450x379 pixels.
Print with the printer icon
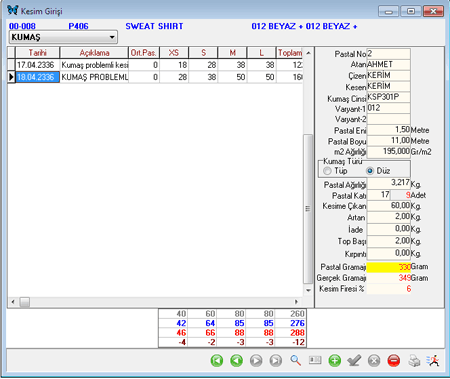pos(414,361)
